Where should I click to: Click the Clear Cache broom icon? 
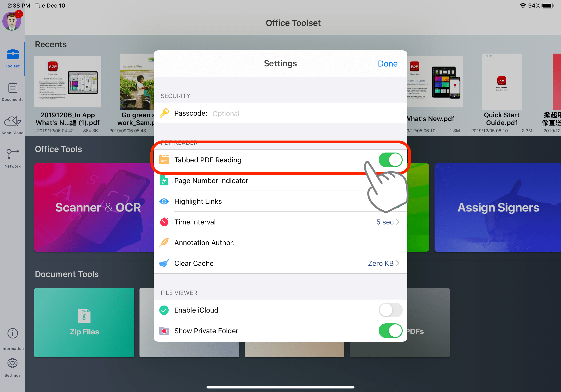(x=164, y=263)
